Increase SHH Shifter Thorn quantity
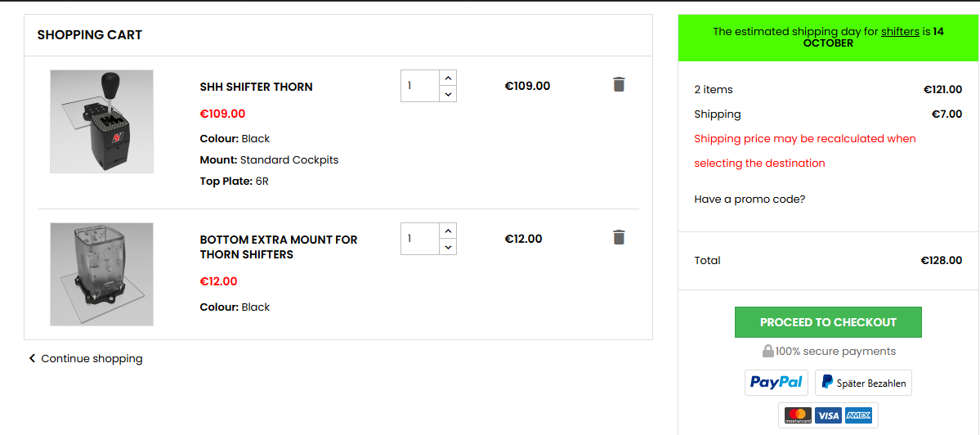Viewport: 980px width, 435px height. 447,78
